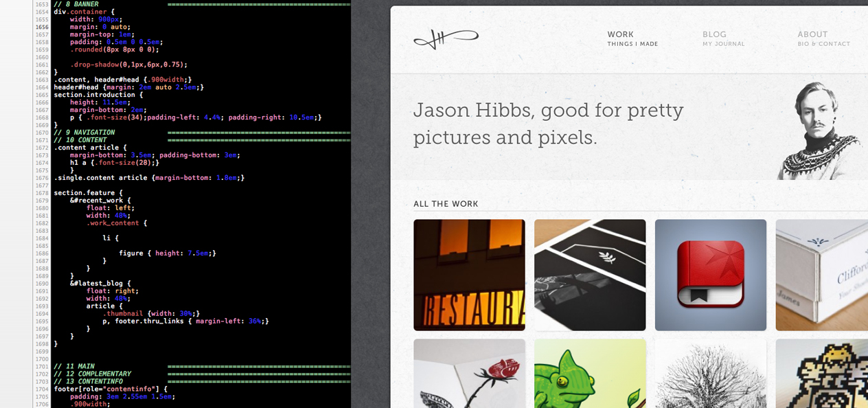Open the pixel art character thumbnail

pos(822,374)
